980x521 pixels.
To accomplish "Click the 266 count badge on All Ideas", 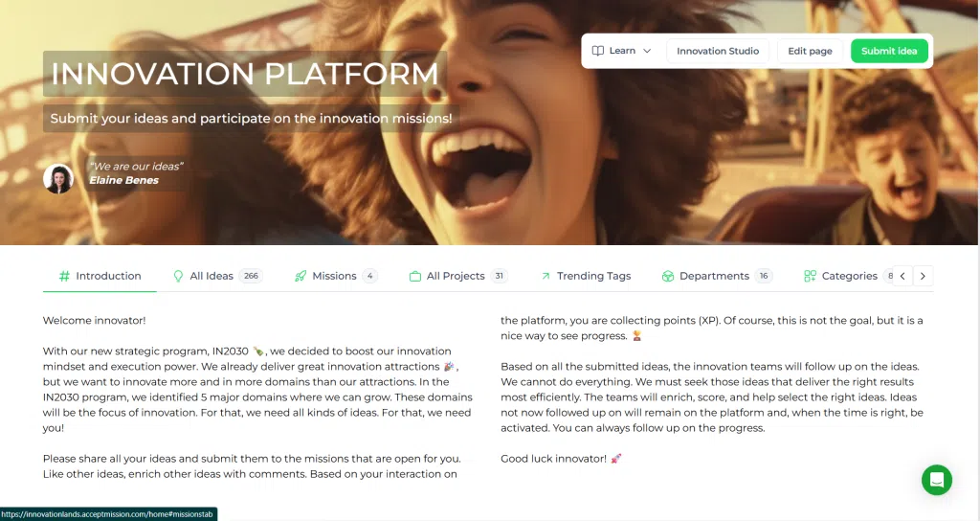I will coord(252,276).
